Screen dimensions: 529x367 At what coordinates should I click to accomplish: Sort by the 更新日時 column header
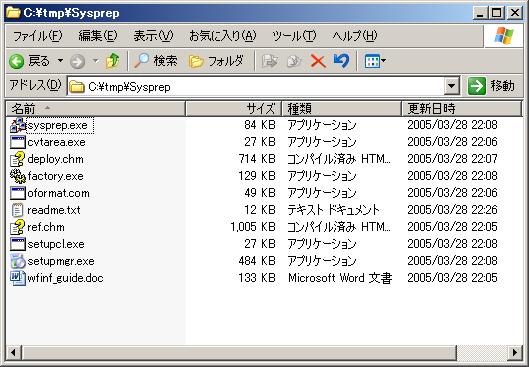click(x=462, y=109)
